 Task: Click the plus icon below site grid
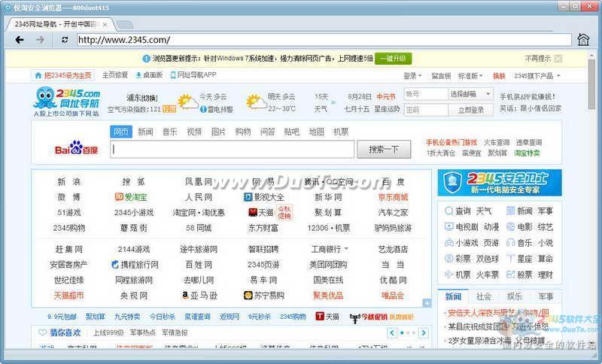427,303
